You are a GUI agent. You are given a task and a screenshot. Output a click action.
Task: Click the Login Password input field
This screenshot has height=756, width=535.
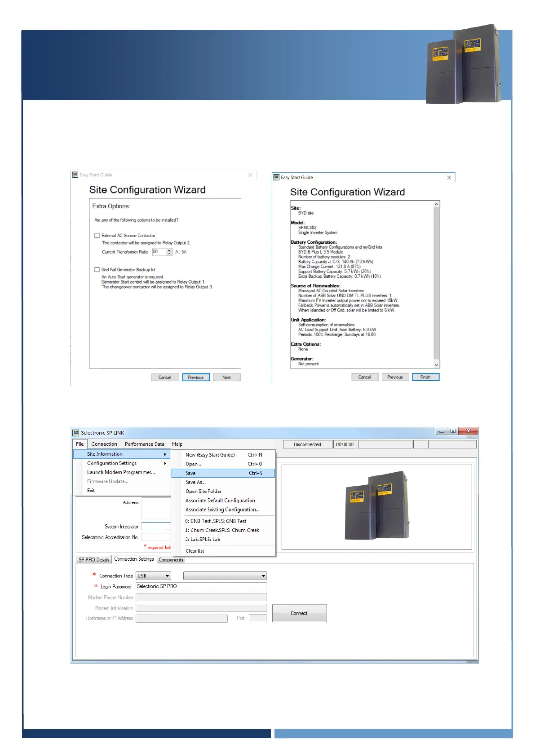(x=201, y=586)
